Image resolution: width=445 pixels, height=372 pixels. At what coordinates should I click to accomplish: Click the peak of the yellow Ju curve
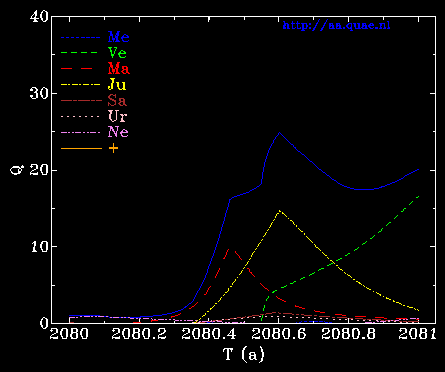279,211
